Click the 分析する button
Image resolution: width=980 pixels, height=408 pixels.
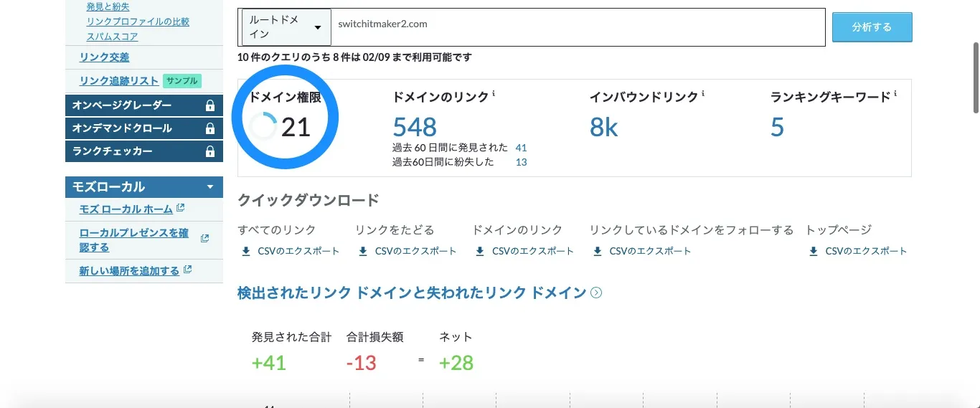pyautogui.click(x=872, y=27)
